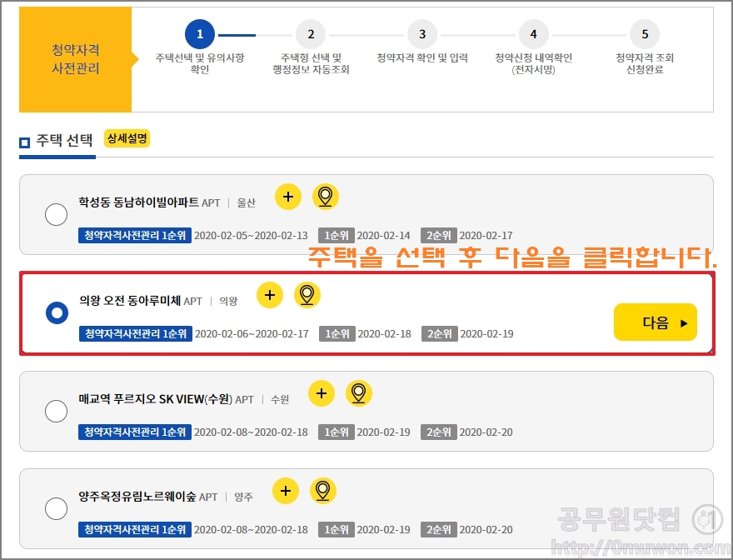Click the 1순위 date 2020-02-14
The width and height of the screenshot is (733, 560).
tap(383, 235)
